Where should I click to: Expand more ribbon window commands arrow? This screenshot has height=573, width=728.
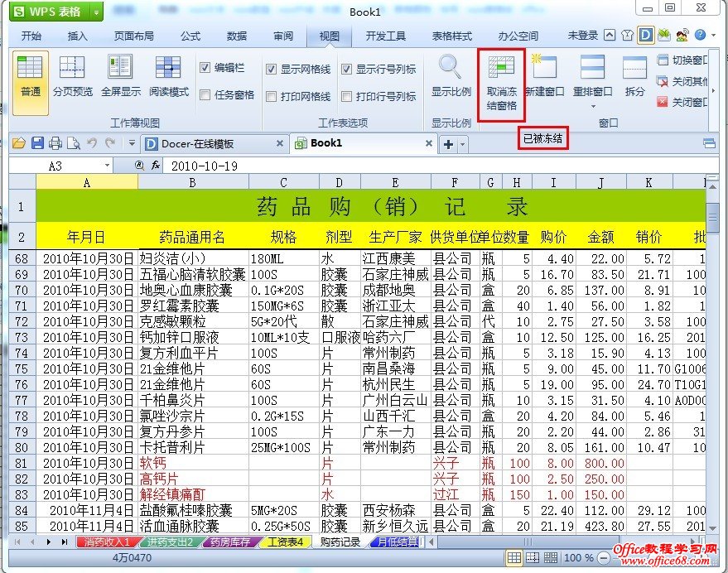coord(713,91)
